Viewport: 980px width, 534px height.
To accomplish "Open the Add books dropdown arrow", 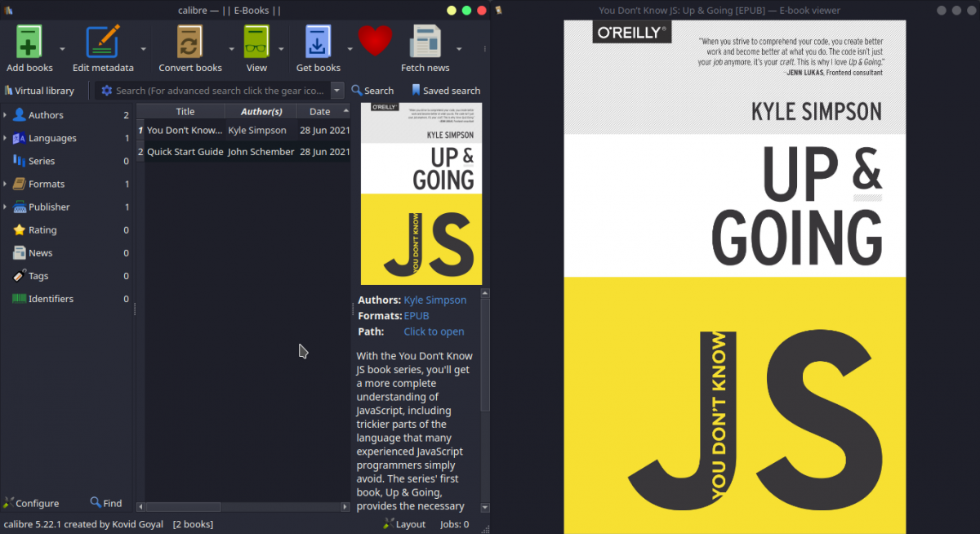I will tap(62, 49).
